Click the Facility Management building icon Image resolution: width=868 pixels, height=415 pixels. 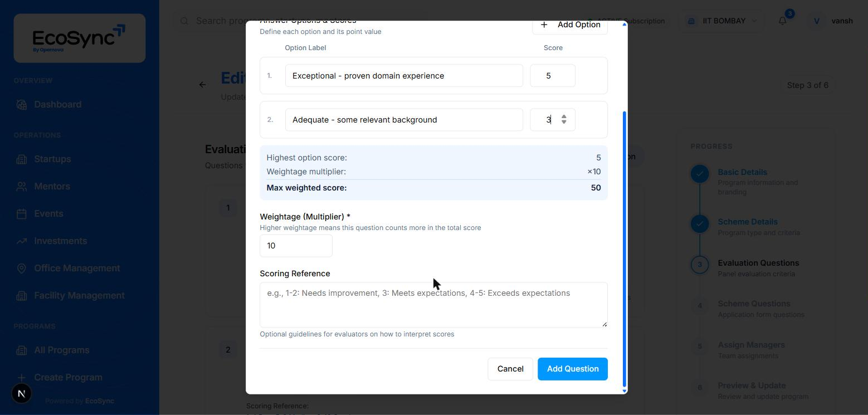tap(22, 296)
